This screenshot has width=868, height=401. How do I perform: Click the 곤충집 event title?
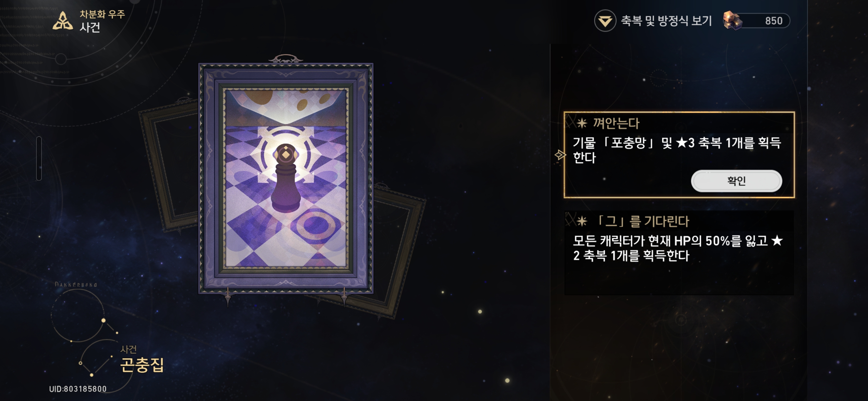[x=142, y=365]
